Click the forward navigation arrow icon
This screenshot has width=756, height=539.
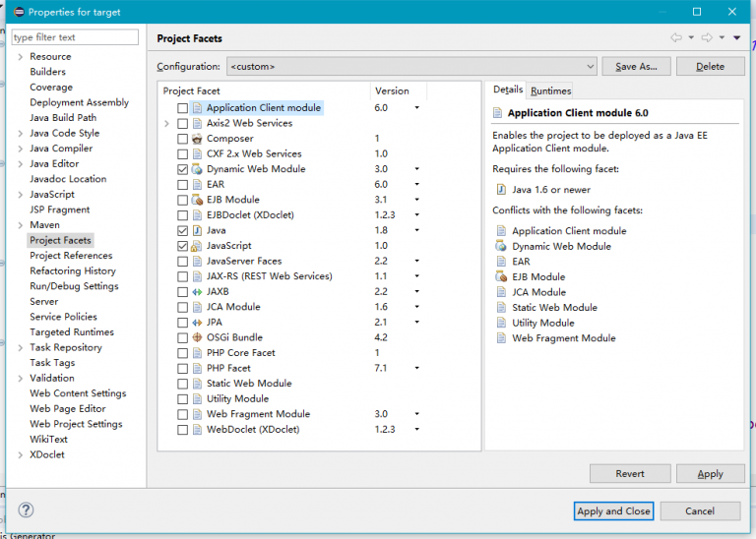(x=707, y=37)
